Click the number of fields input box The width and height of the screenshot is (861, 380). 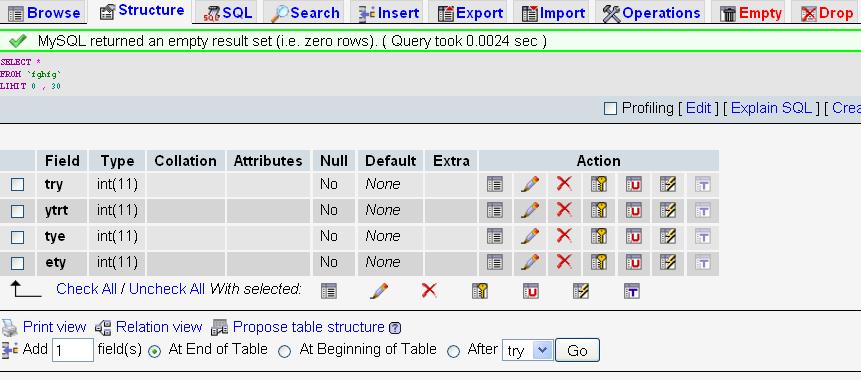point(73,350)
